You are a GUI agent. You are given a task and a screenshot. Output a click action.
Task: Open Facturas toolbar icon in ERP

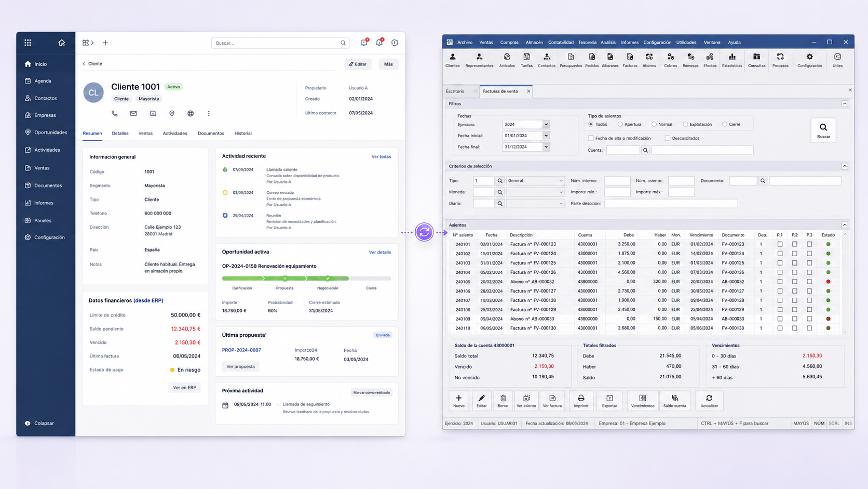tap(630, 60)
